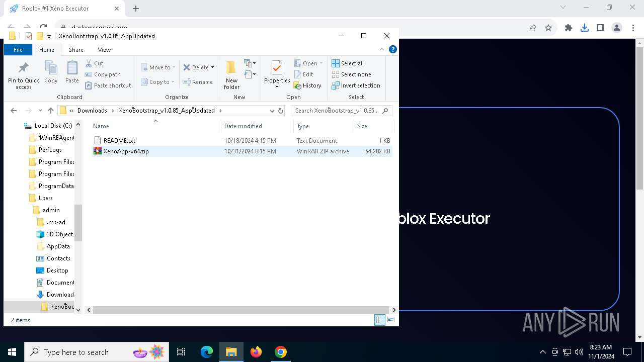Rename the selected file
This screenshot has width=644, height=362.
198,82
